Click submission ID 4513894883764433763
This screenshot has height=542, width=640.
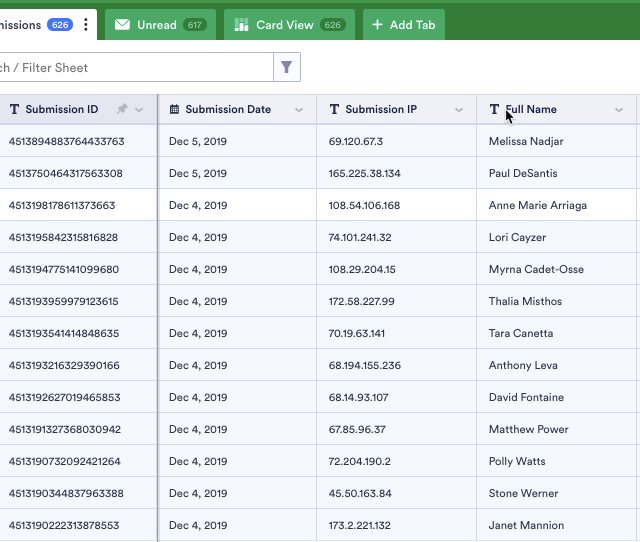pyautogui.click(x=67, y=141)
